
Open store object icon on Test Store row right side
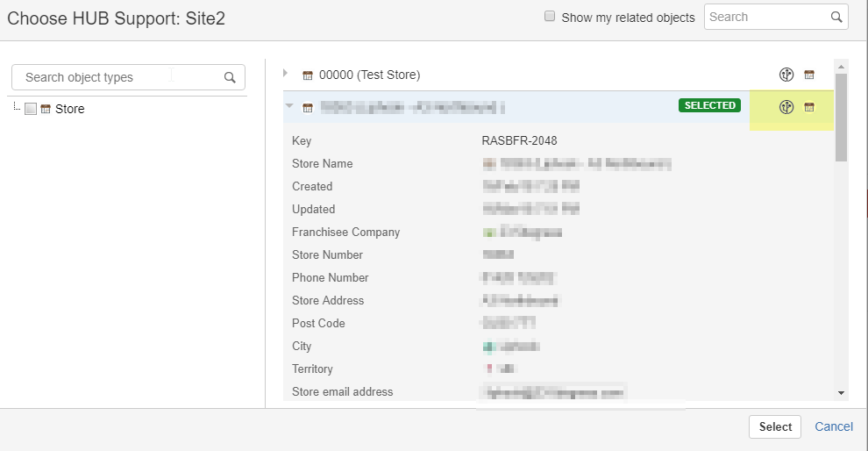click(x=809, y=75)
